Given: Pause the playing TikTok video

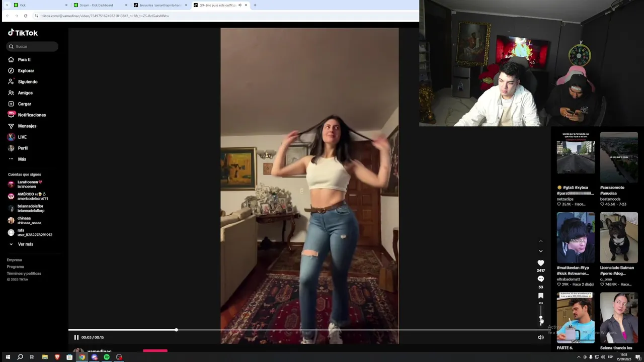Looking at the screenshot, I should click(x=76, y=337).
